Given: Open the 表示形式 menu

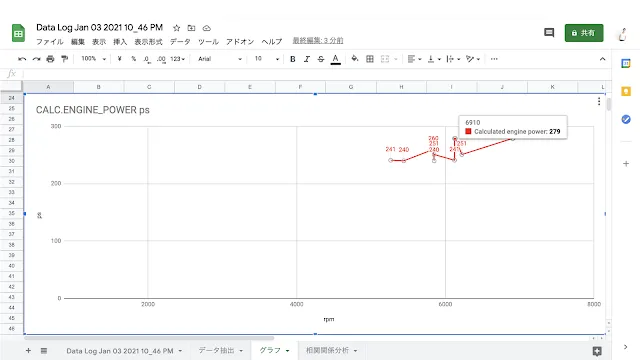Looking at the screenshot, I should (x=149, y=42).
